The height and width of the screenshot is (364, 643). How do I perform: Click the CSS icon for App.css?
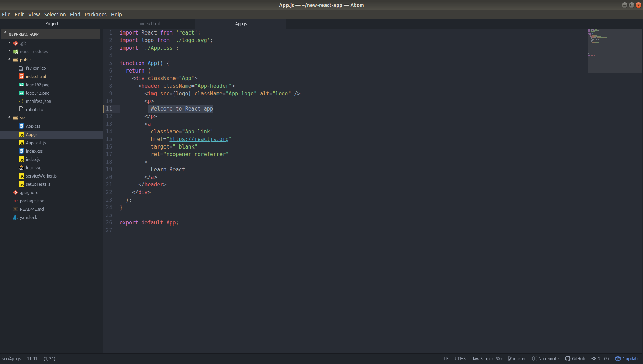21,126
